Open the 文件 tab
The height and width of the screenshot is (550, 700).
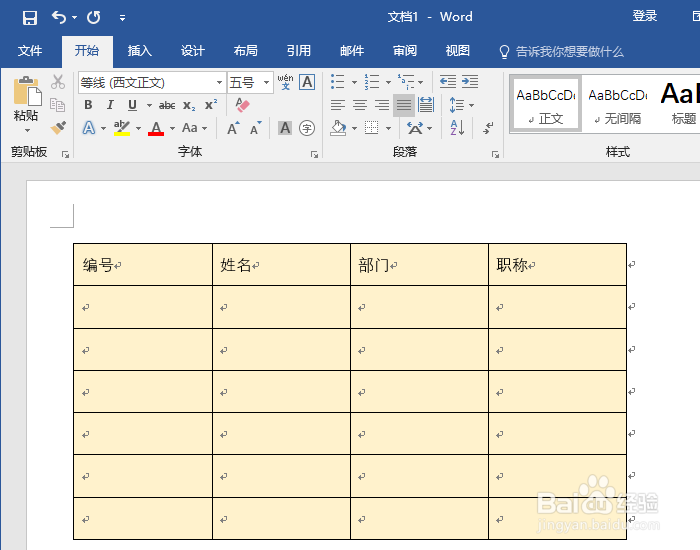tap(30, 51)
